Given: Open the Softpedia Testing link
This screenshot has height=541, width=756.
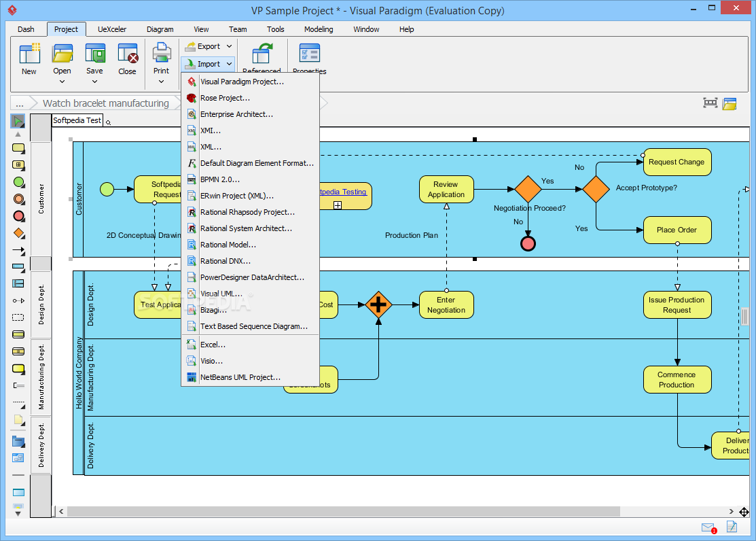Looking at the screenshot, I should tap(343, 192).
